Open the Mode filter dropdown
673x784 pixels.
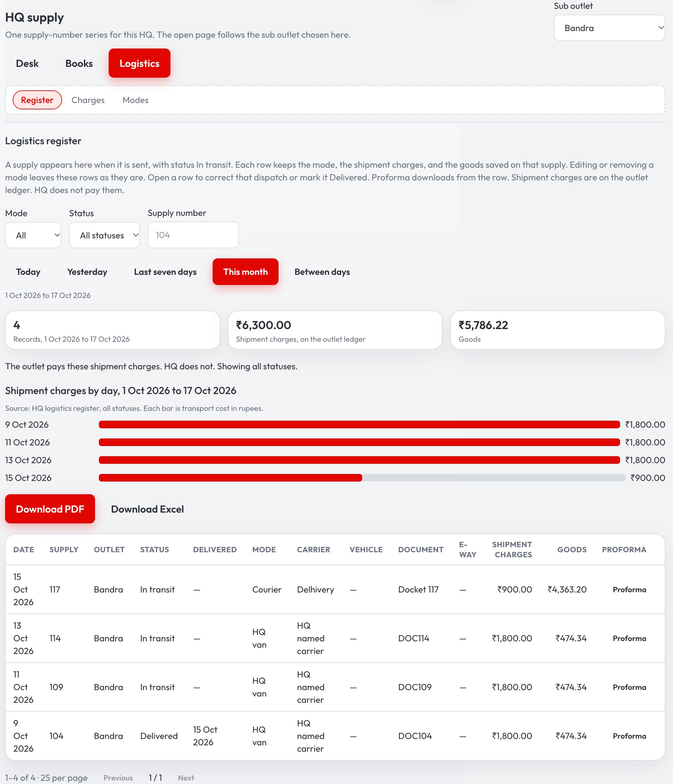click(33, 235)
